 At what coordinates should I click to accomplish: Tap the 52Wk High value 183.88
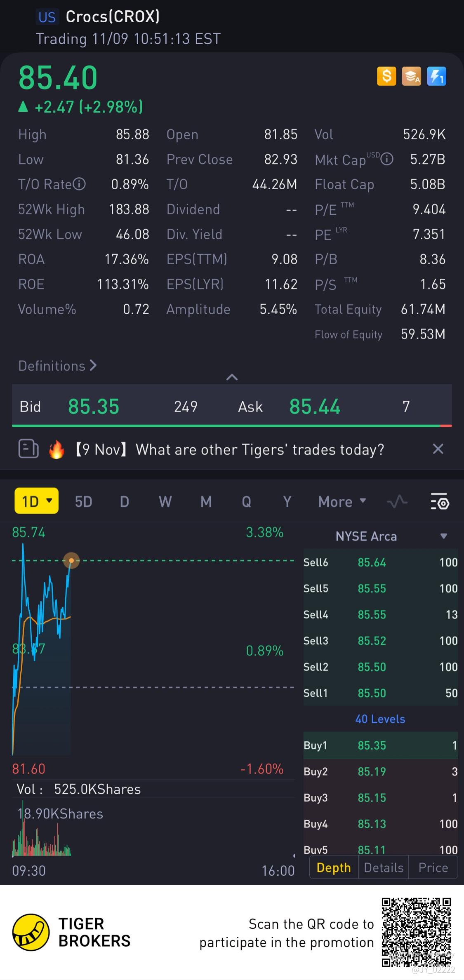click(129, 209)
